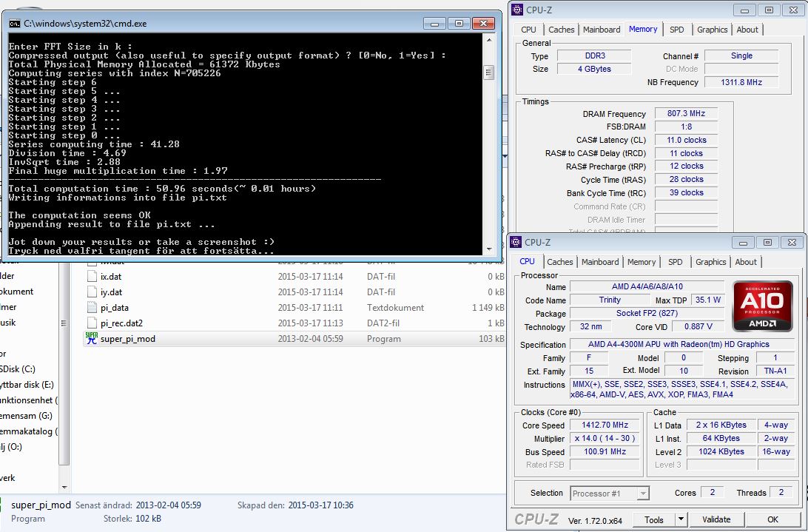Click the NB Frequency value 1311.8 MHz
808x532 pixels.
coord(741,82)
